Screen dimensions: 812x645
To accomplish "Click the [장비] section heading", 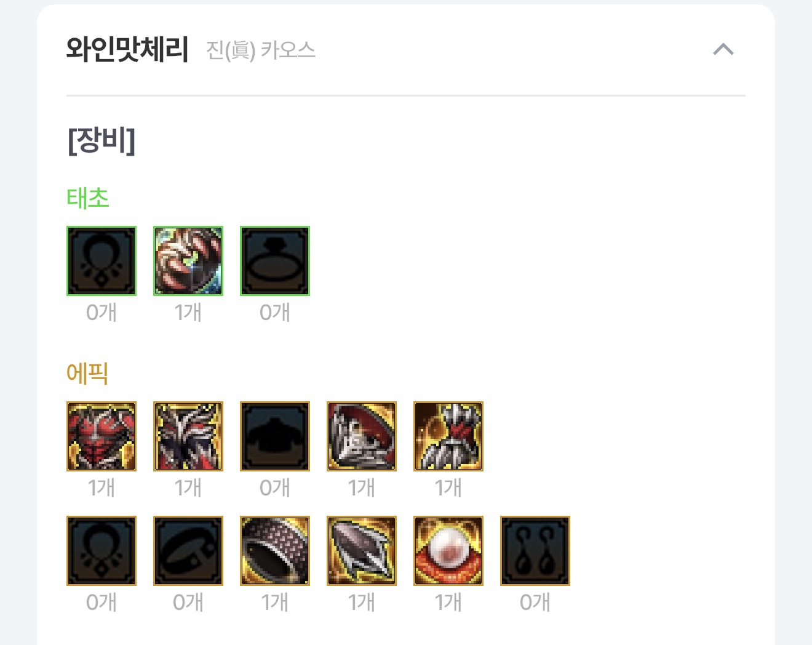I will 101,140.
